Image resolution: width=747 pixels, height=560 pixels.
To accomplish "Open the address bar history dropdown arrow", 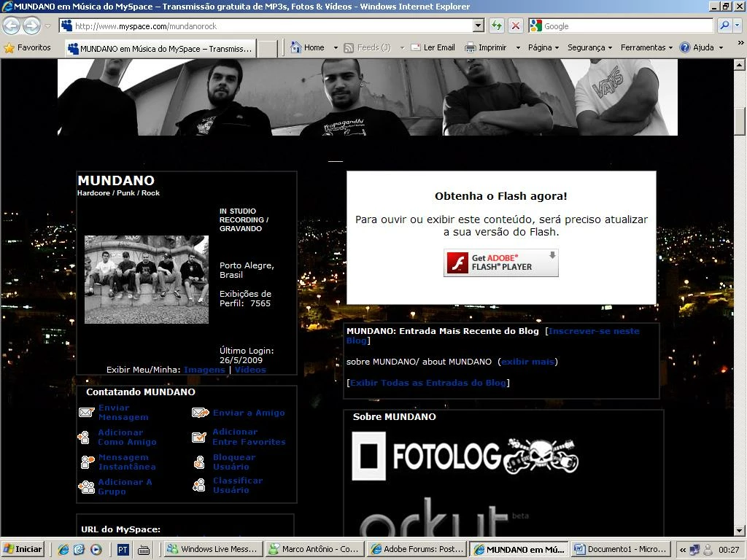I will (479, 26).
